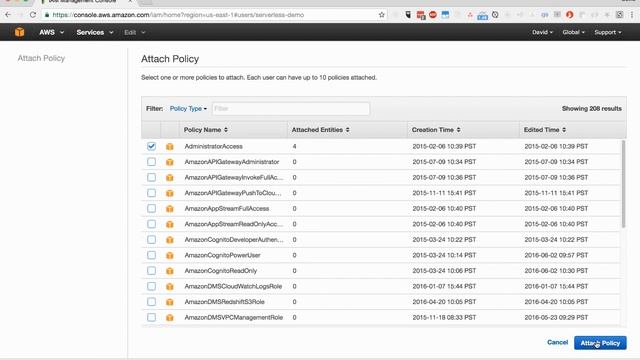Sort by the Edited Time column
Screen dimensions: 640x360
[x=544, y=130]
